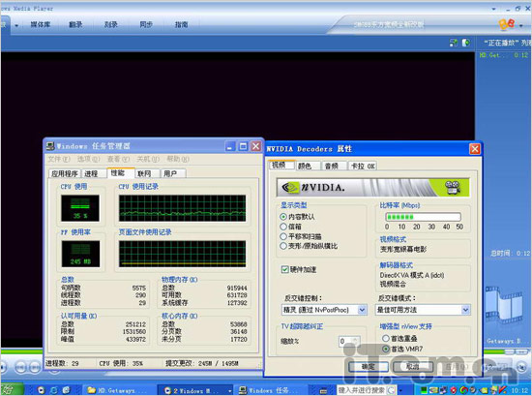This screenshot has width=532, height=396.
Task: Click the Windows Start button
Action: click(x=12, y=389)
